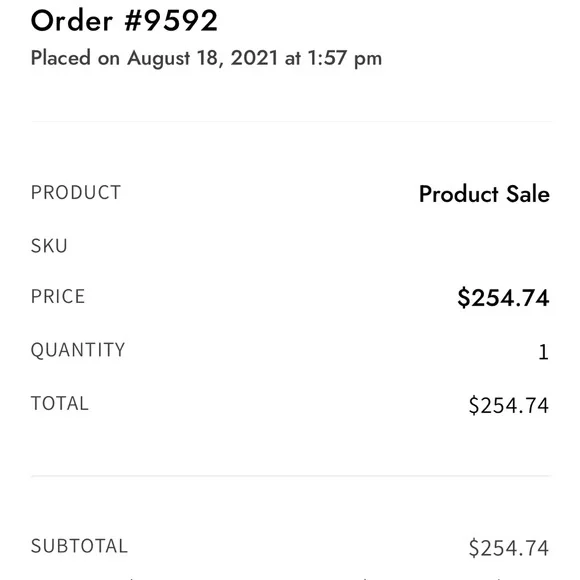Select the bold $254.74 price value
This screenshot has width=580, height=580.
pos(503,298)
